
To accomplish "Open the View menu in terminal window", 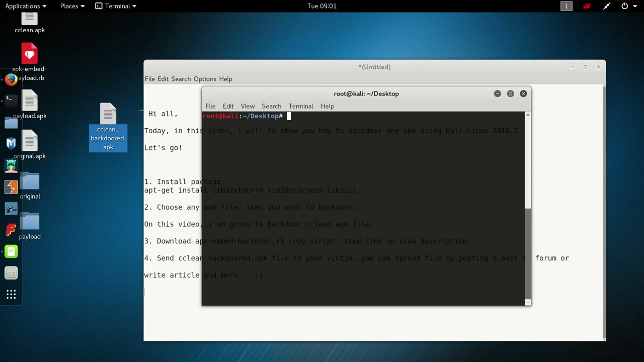I will 248,106.
